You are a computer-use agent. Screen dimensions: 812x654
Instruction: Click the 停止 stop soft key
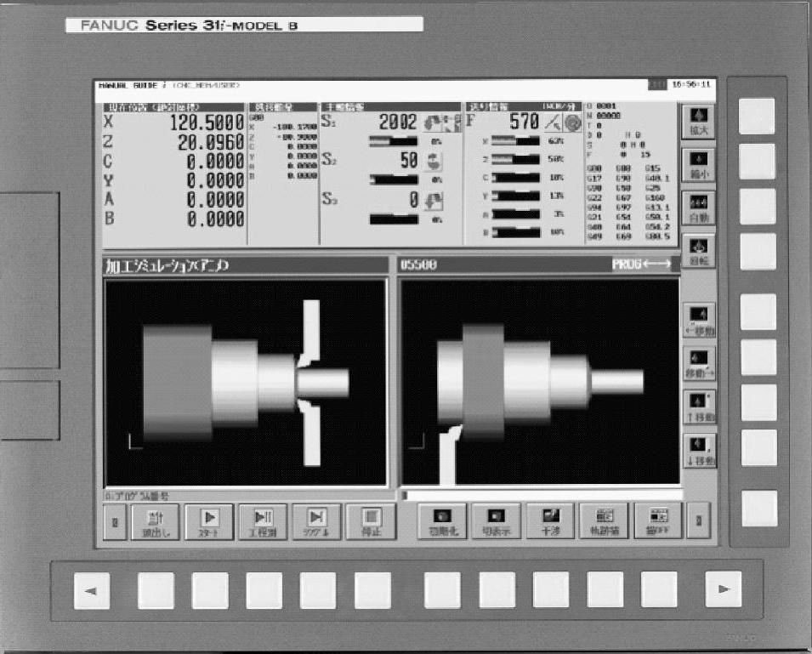click(371, 522)
